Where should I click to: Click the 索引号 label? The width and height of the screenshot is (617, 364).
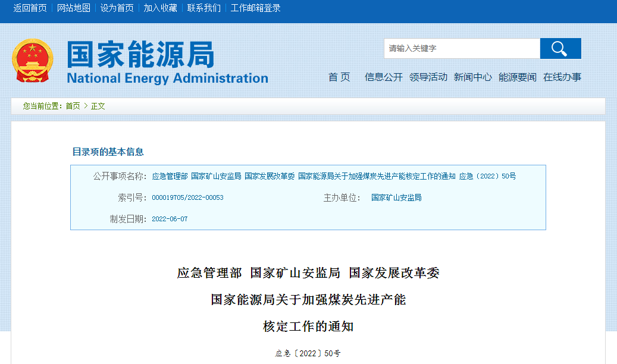click(132, 197)
